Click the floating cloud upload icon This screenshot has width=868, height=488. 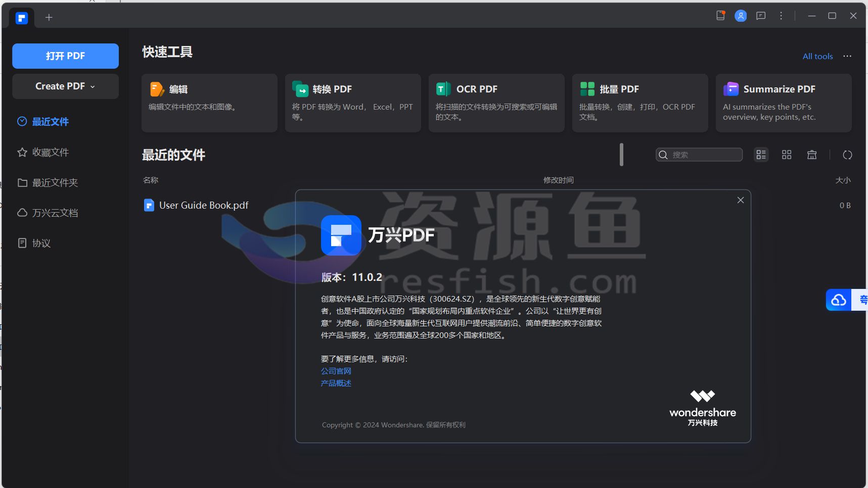(839, 300)
